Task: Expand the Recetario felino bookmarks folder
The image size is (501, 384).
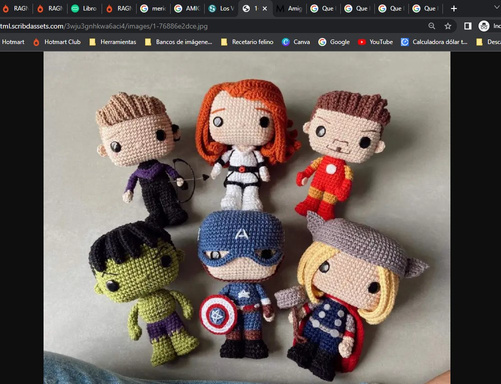Action: [247, 42]
